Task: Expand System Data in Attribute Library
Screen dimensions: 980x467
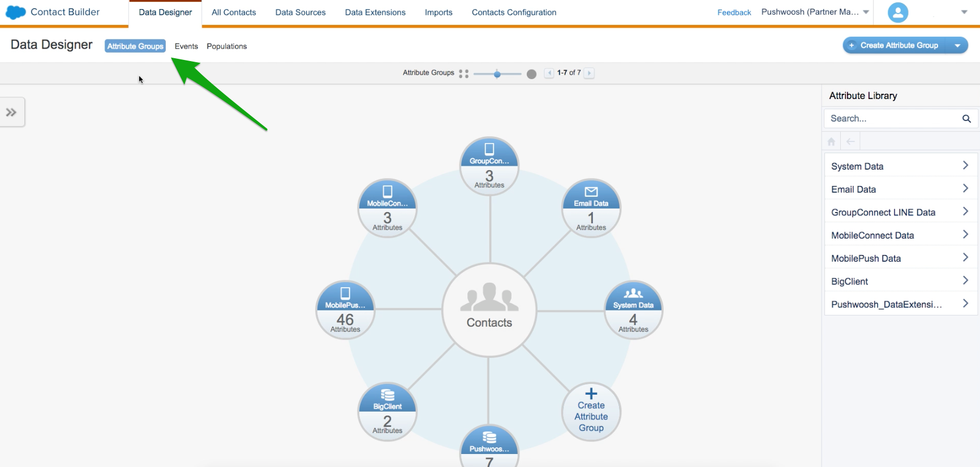Action: (901, 166)
